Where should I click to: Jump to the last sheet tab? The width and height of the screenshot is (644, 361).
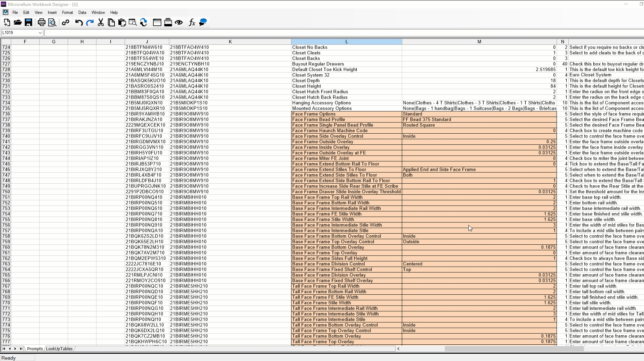tap(21, 349)
